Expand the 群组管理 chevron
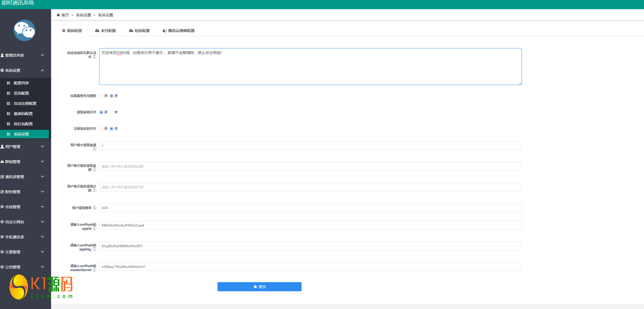644x309 pixels. pyautogui.click(x=42, y=162)
